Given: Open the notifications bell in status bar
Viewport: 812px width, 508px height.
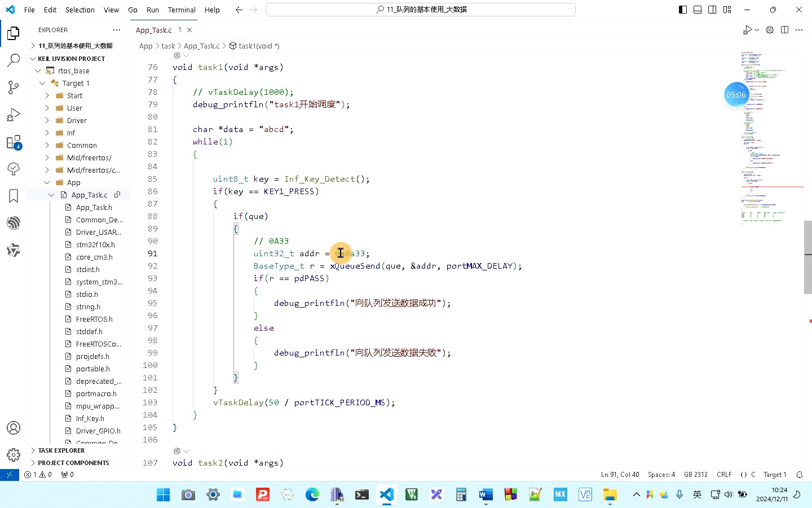Looking at the screenshot, I should coord(799,475).
